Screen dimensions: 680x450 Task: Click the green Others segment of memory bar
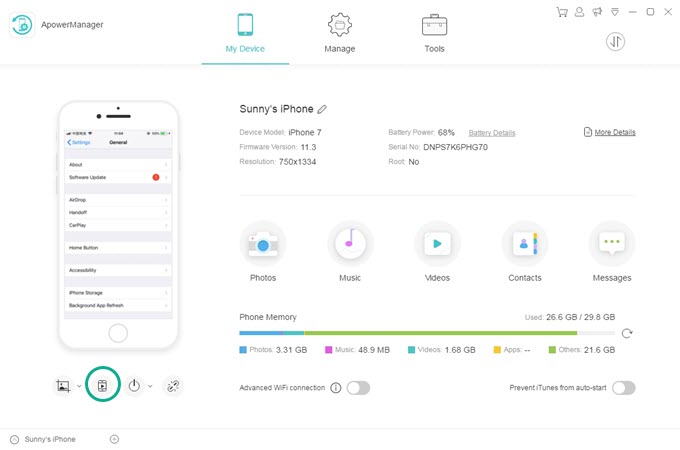pyautogui.click(x=441, y=333)
